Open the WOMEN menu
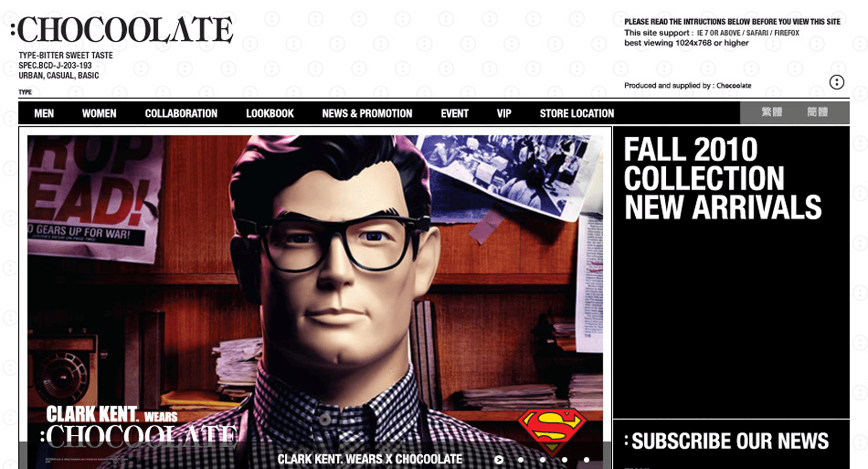The width and height of the screenshot is (868, 469). [x=99, y=113]
